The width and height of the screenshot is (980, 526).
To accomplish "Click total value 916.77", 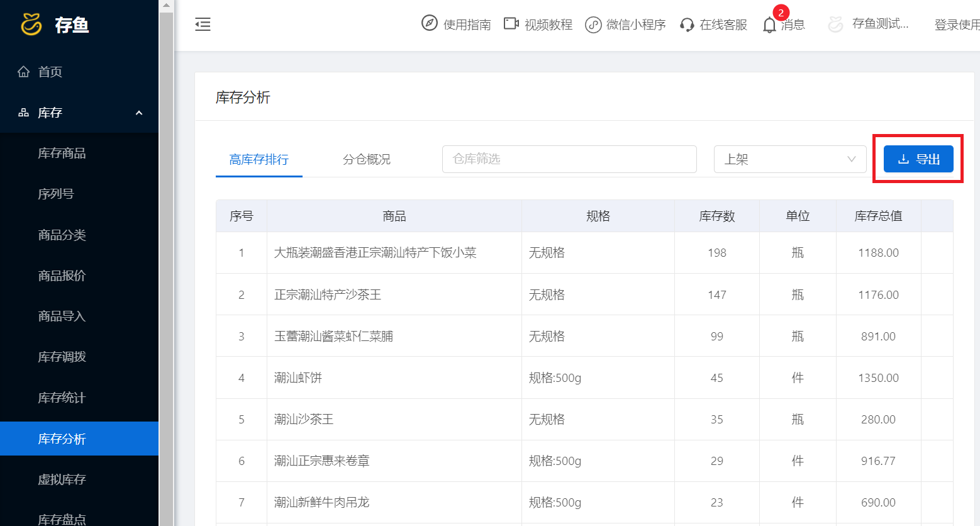I will [879, 461].
